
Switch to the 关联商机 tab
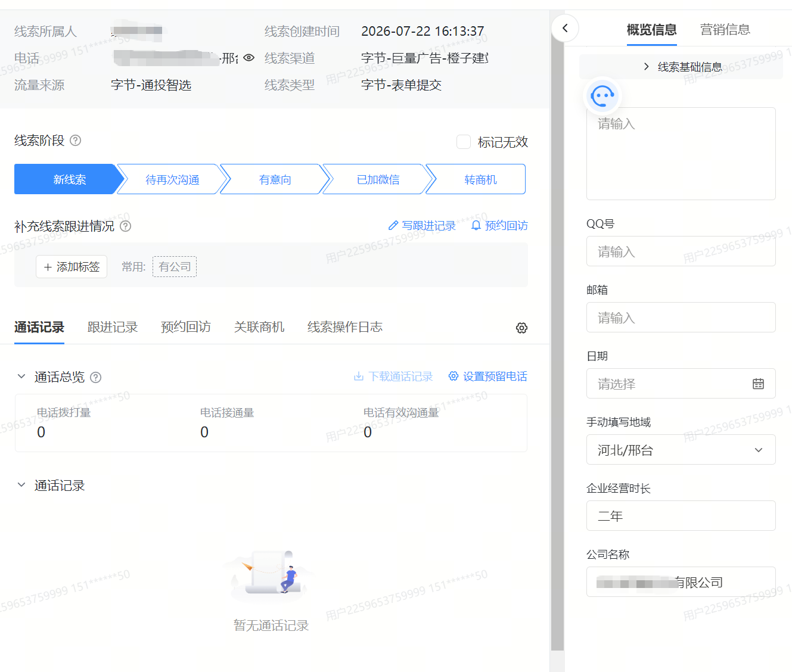point(259,327)
